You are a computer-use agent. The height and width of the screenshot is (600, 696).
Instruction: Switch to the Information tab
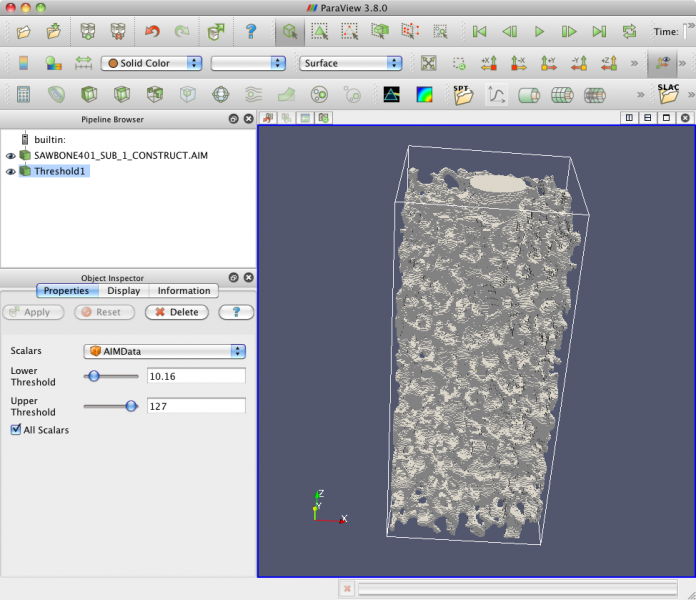[x=184, y=291]
